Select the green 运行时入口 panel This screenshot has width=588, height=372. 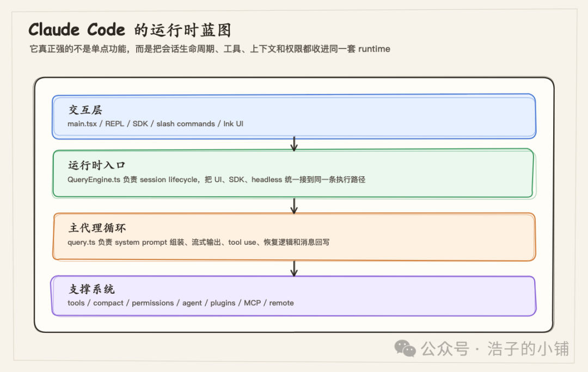(x=294, y=173)
